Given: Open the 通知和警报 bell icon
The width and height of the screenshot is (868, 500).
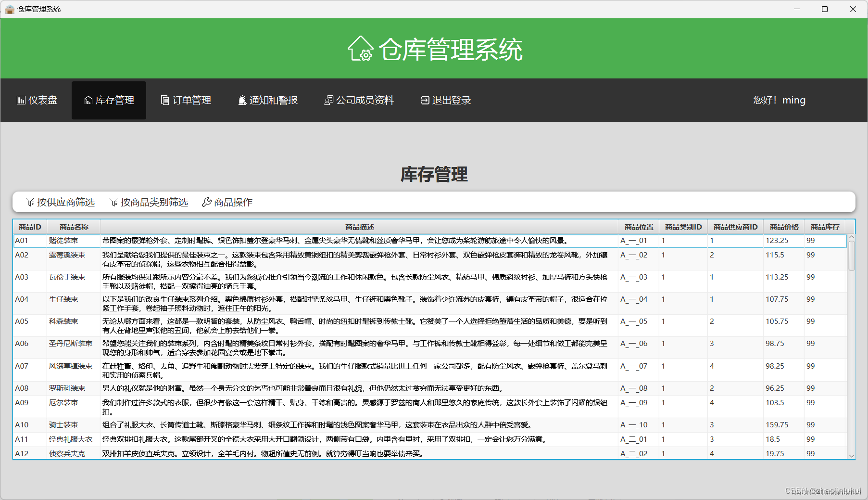Looking at the screenshot, I should (242, 100).
